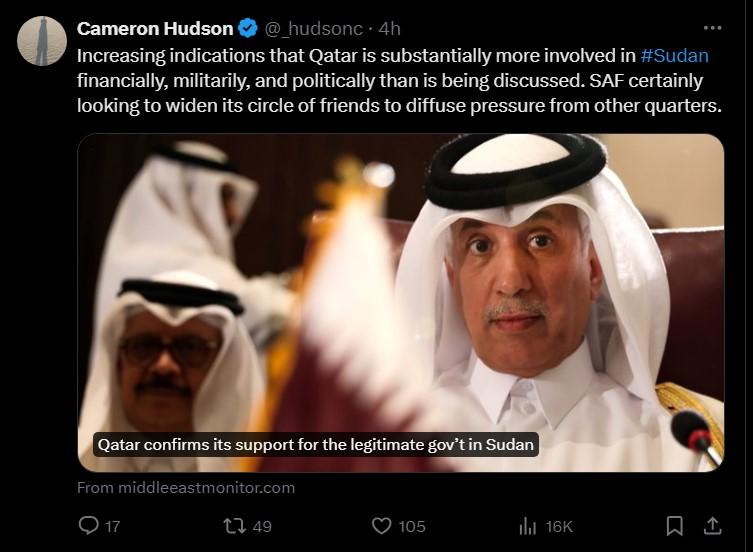Share the tweet using the upload arrow icon
The height and width of the screenshot is (552, 753).
713,526
